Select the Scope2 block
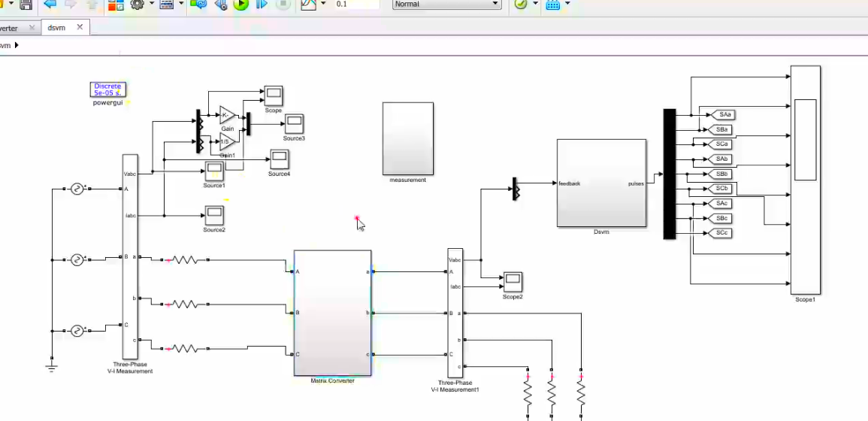This screenshot has width=868, height=421. click(513, 282)
